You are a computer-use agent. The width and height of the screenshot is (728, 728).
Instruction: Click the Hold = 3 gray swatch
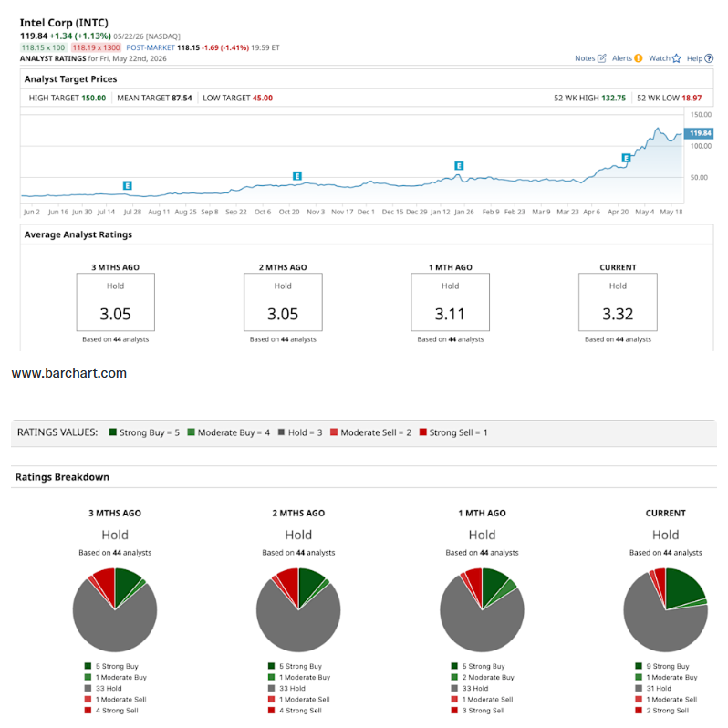(x=281, y=432)
